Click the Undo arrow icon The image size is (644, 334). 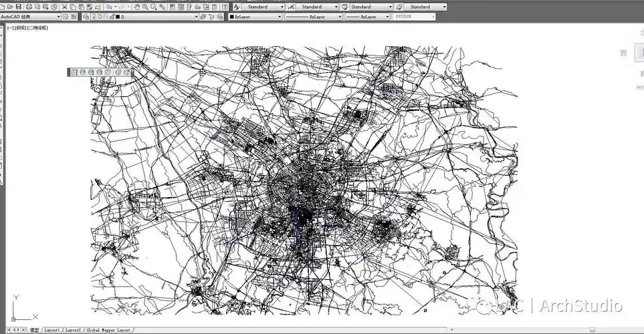108,7
